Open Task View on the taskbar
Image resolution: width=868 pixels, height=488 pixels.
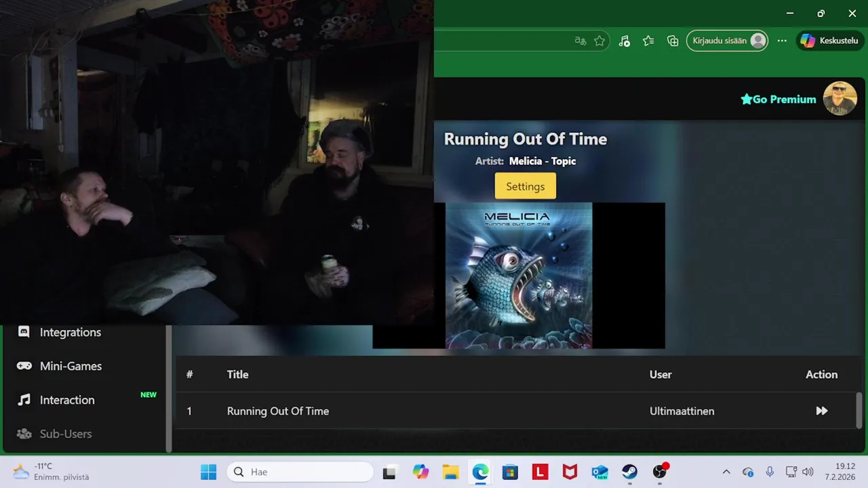tap(389, 472)
